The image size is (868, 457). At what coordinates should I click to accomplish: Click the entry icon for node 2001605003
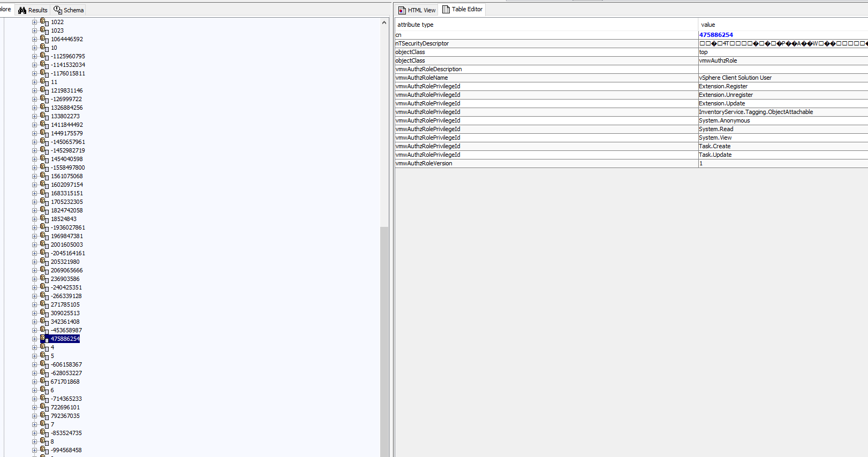point(44,245)
